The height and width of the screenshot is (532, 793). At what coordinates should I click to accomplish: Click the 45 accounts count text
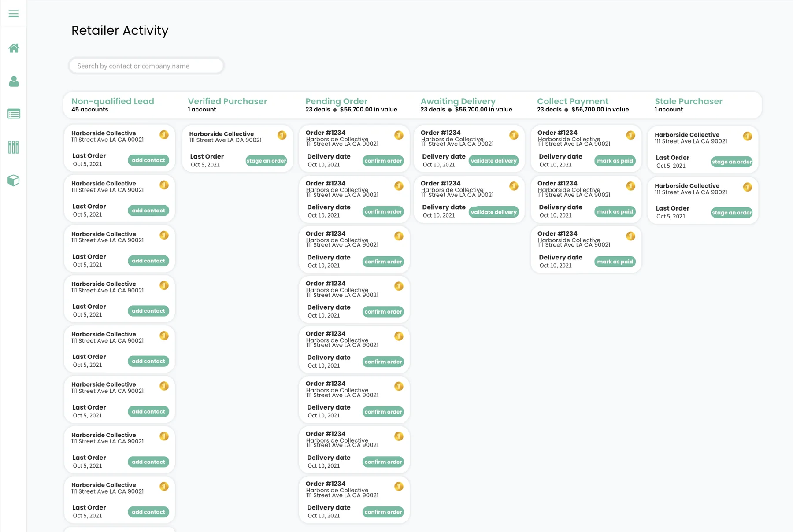90,110
